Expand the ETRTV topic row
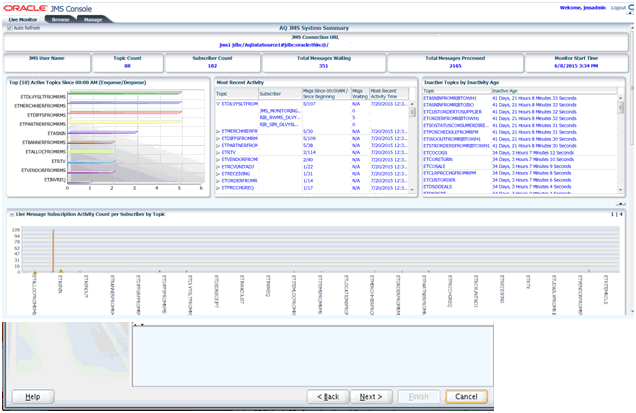The image size is (636, 413). pyautogui.click(x=219, y=151)
